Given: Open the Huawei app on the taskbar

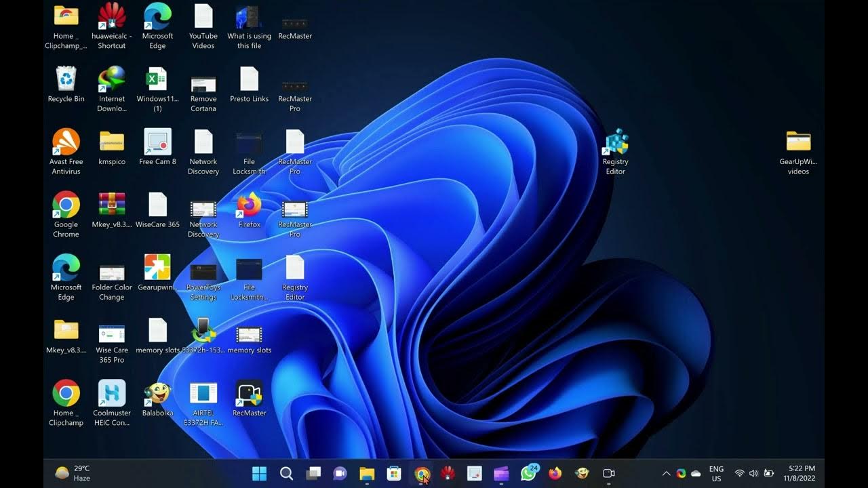Looking at the screenshot, I should [x=448, y=473].
